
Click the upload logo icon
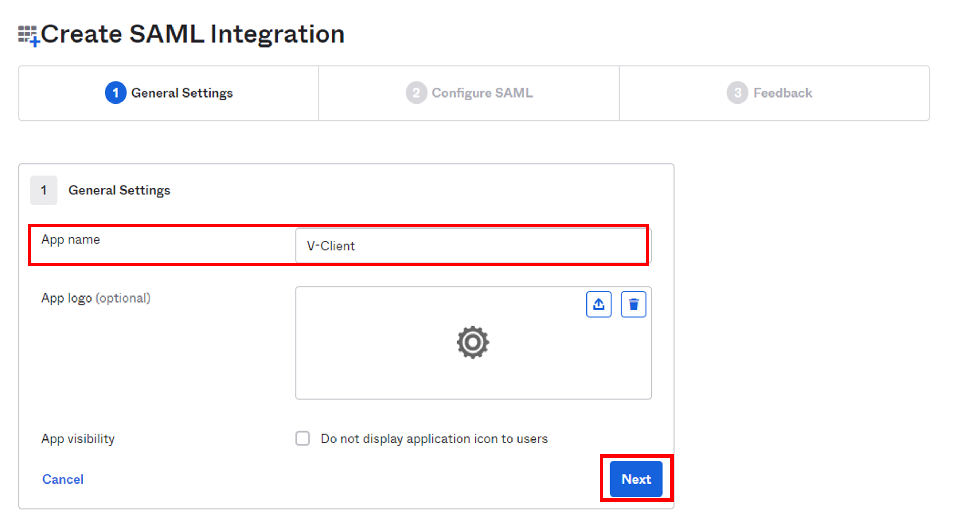point(598,304)
